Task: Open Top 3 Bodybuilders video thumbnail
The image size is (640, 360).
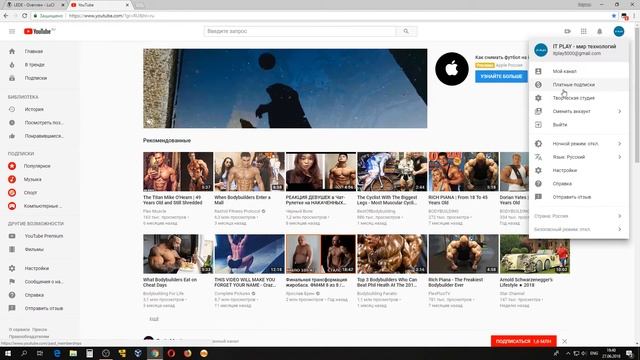Action: (392, 254)
